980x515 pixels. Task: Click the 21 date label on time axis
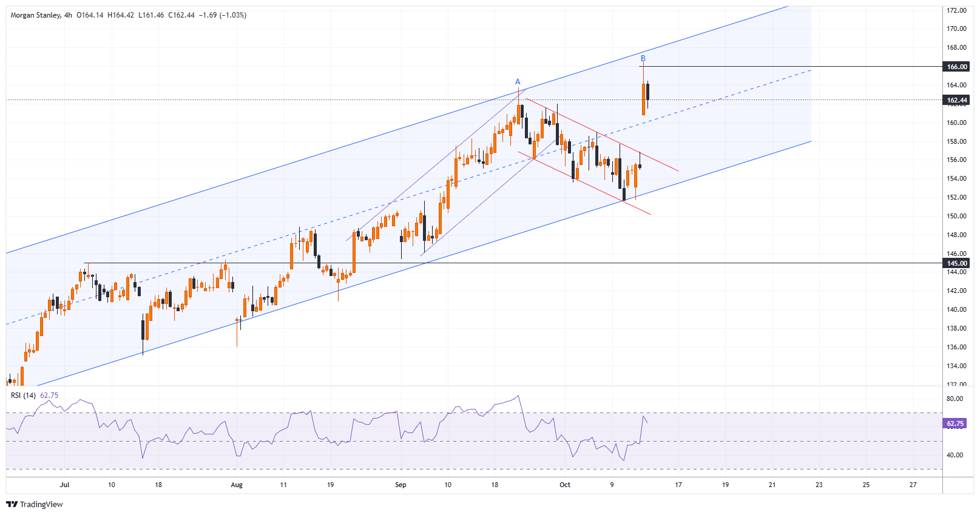772,485
